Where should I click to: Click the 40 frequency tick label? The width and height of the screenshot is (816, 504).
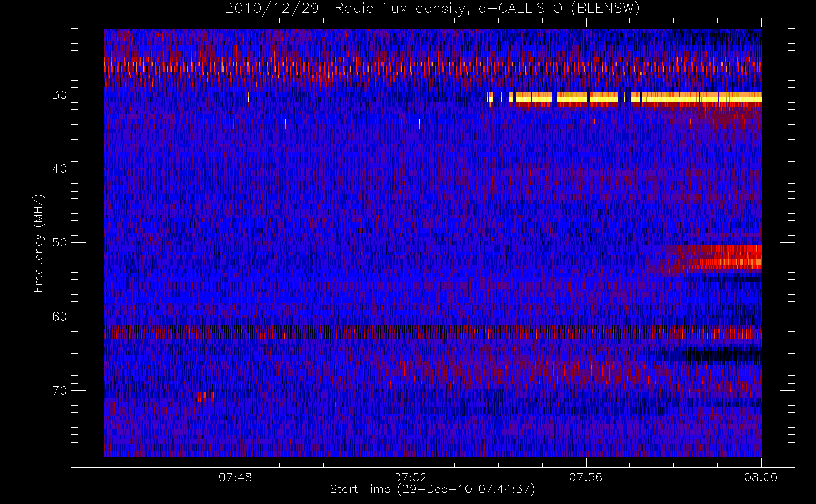click(x=60, y=169)
